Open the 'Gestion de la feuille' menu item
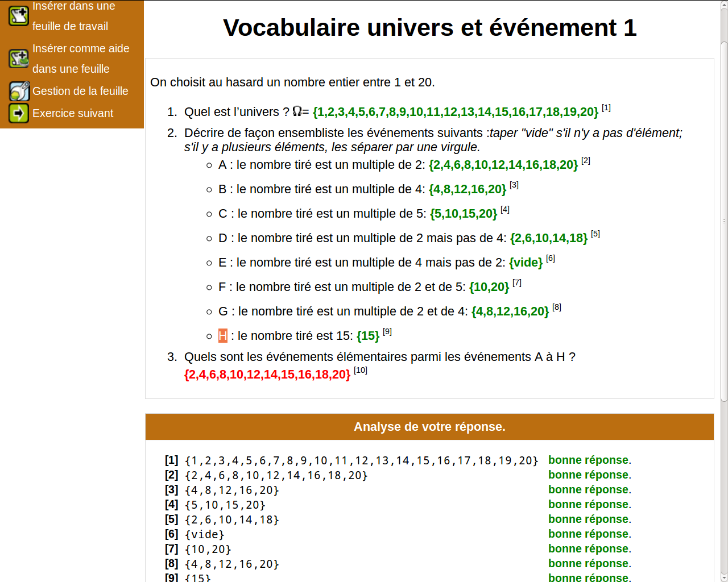 [80, 91]
